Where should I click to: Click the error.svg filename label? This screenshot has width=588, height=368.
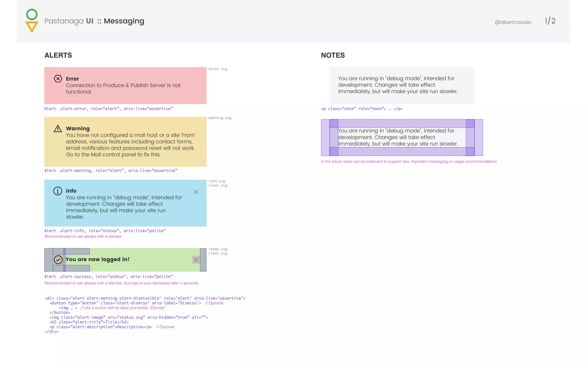[x=218, y=69]
